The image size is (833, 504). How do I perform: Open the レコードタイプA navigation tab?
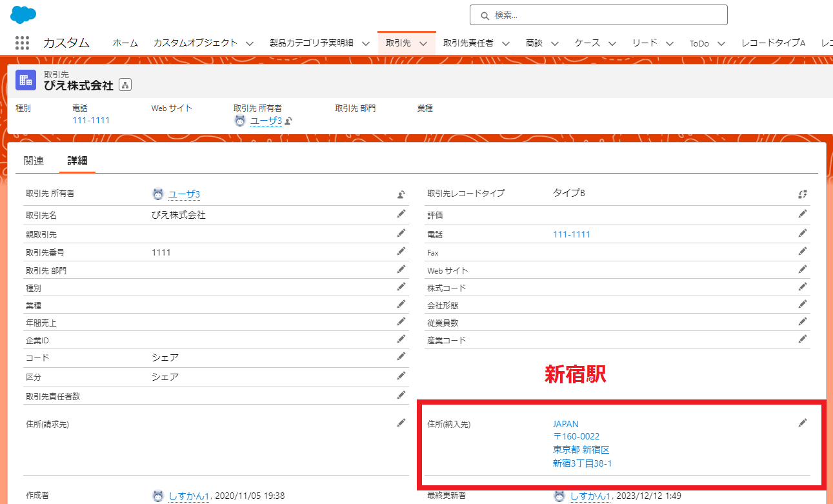point(773,43)
